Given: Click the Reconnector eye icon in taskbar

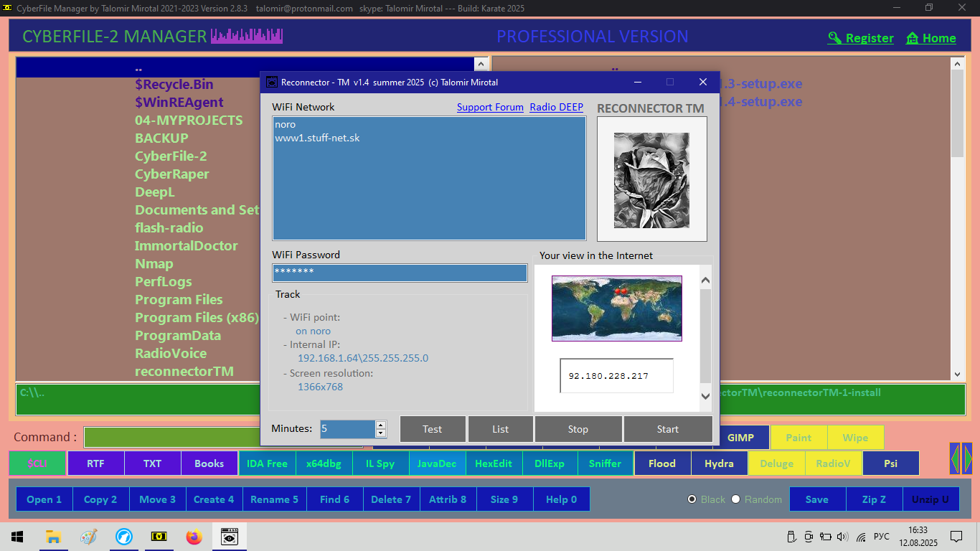Looking at the screenshot, I should pos(230,537).
